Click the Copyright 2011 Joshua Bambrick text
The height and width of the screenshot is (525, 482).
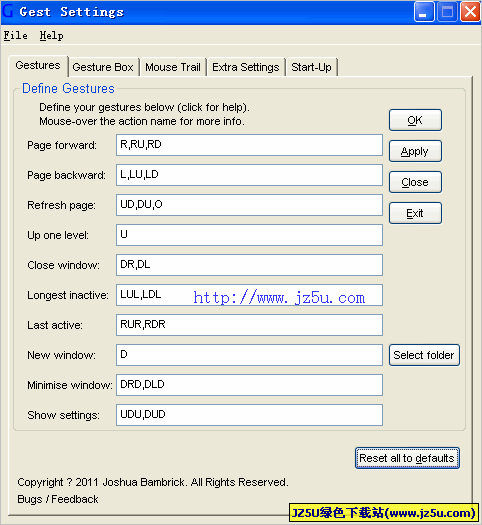[x=153, y=482]
